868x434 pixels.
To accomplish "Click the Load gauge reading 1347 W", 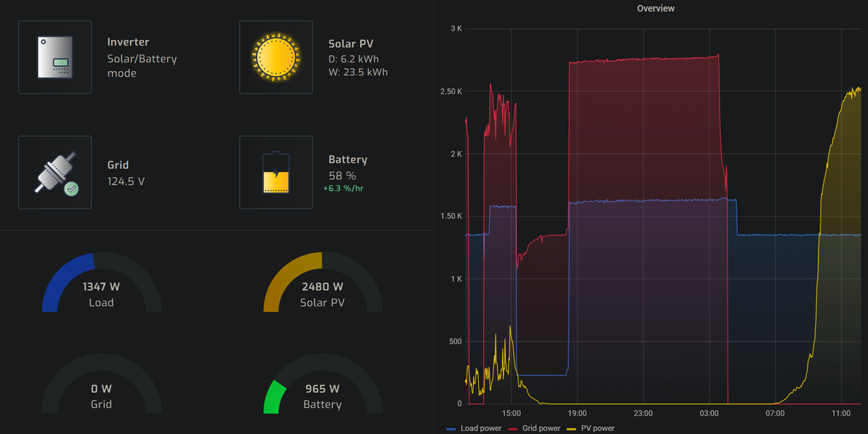I will tap(102, 282).
